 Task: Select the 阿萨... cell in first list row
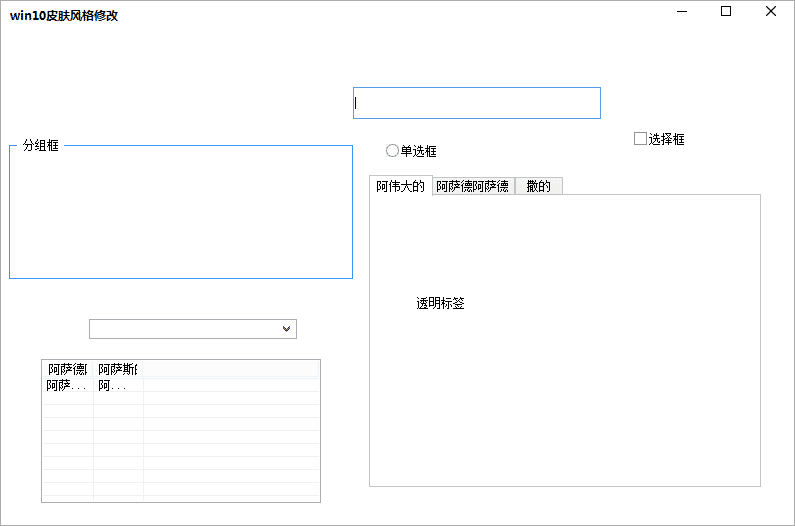pyautogui.click(x=67, y=385)
